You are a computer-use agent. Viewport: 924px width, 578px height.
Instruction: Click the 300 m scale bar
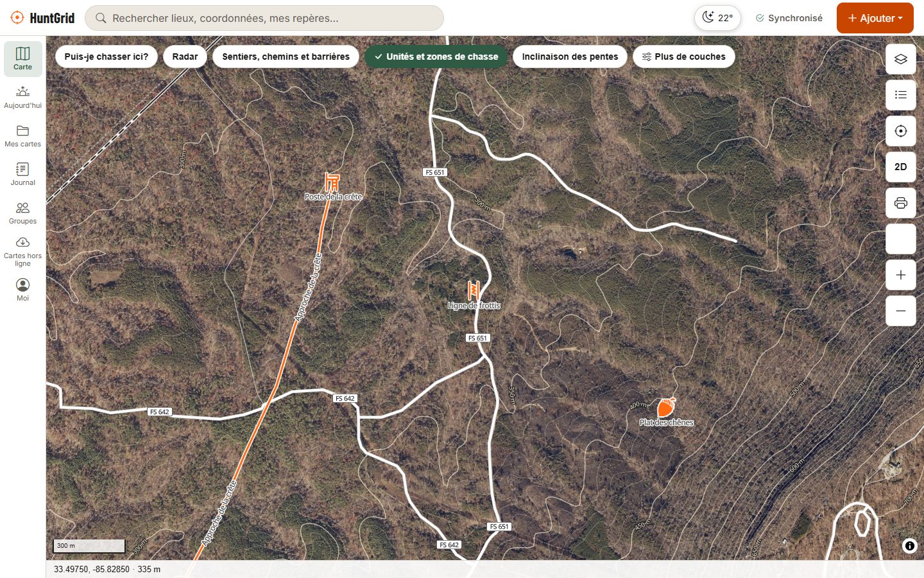[x=89, y=546]
